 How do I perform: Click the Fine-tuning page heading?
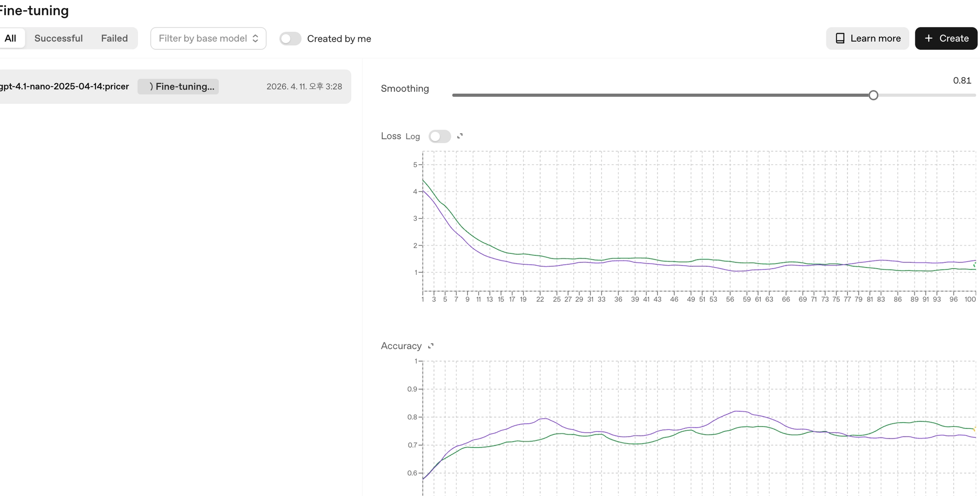click(33, 11)
